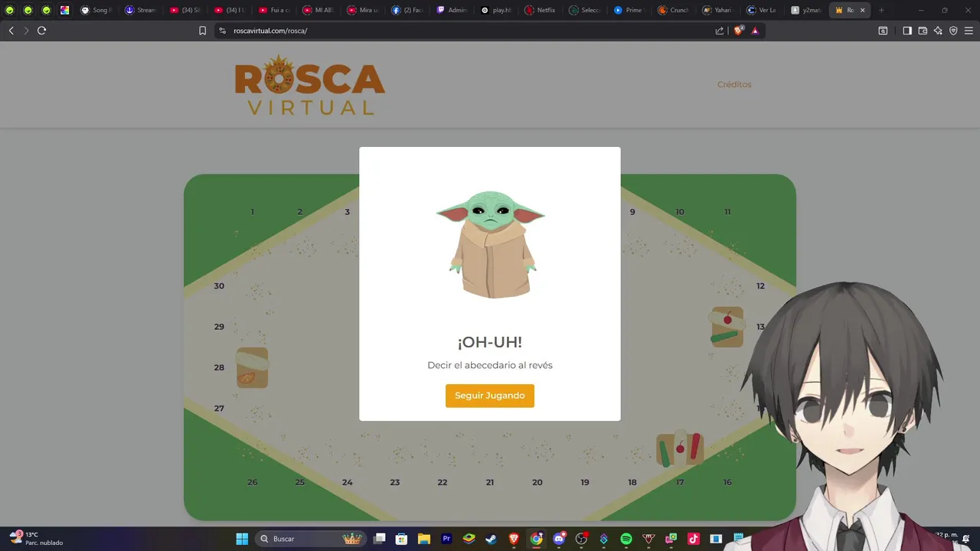Click rosca slice number 11
Screen dimensions: 980x551
(727, 212)
